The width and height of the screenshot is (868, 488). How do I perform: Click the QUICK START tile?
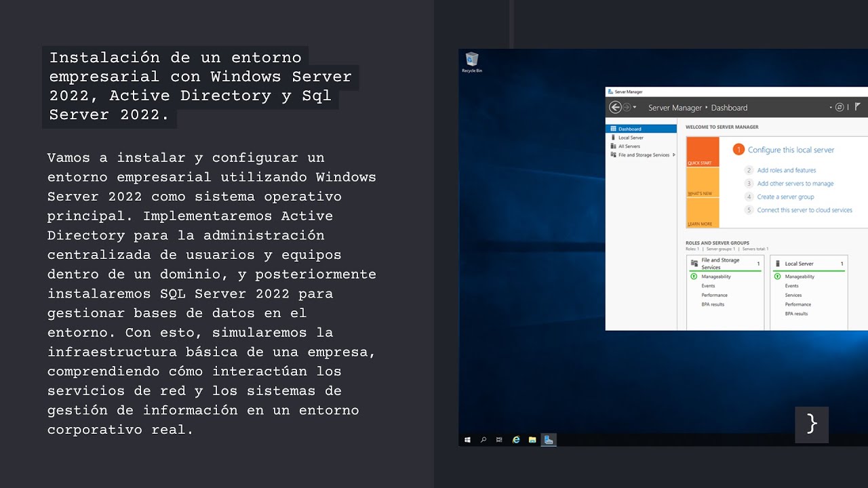point(703,152)
